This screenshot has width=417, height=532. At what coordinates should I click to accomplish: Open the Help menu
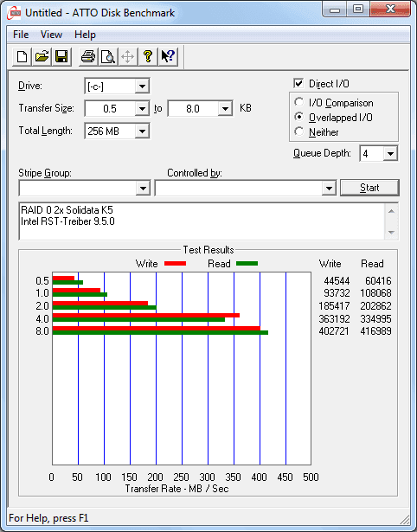85,35
